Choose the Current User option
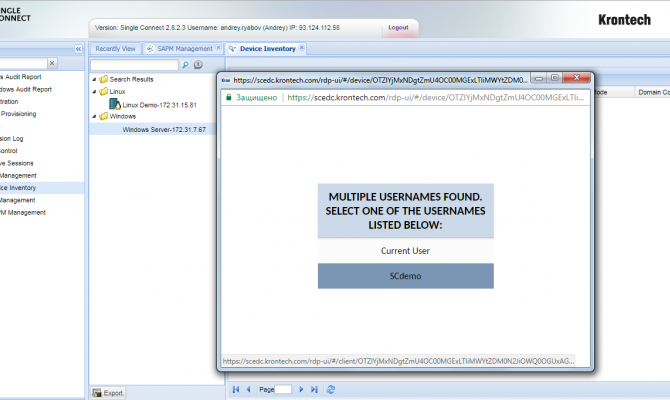This screenshot has height=400, width=670. pos(406,251)
